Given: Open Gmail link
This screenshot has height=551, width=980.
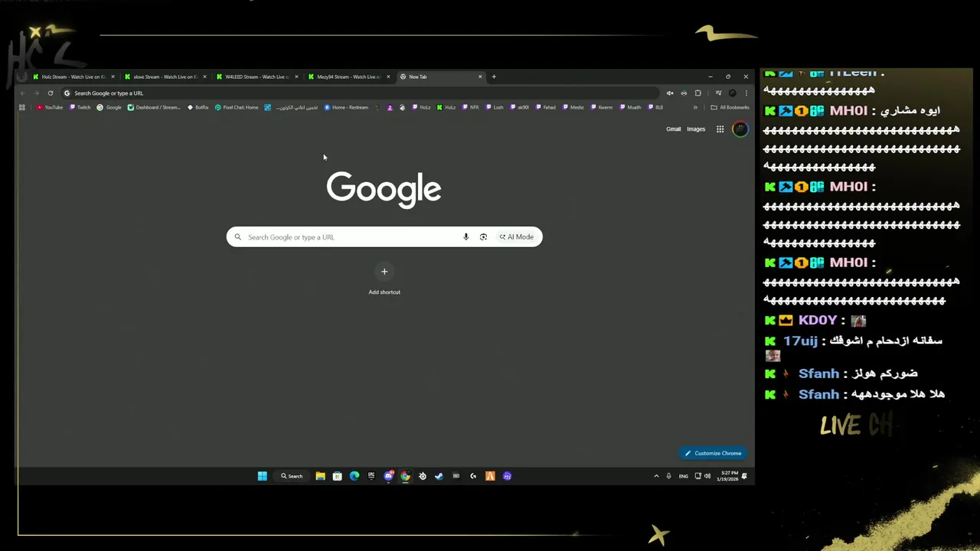Looking at the screenshot, I should pos(674,129).
